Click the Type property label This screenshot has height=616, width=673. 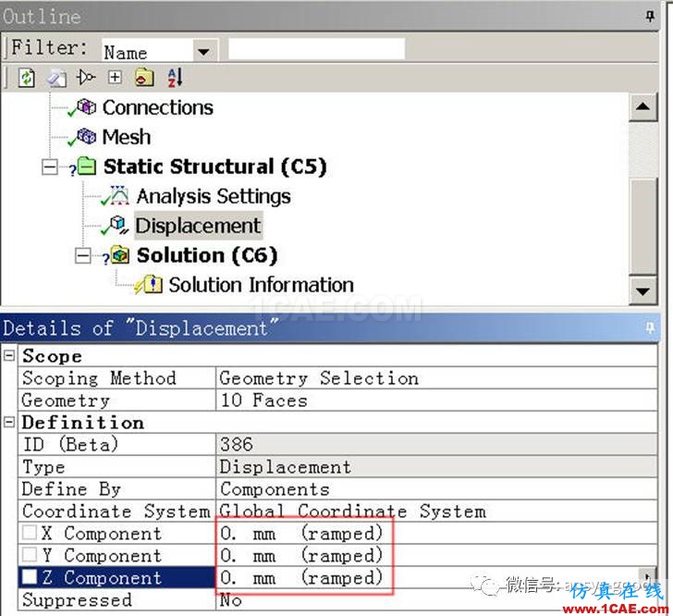click(43, 467)
